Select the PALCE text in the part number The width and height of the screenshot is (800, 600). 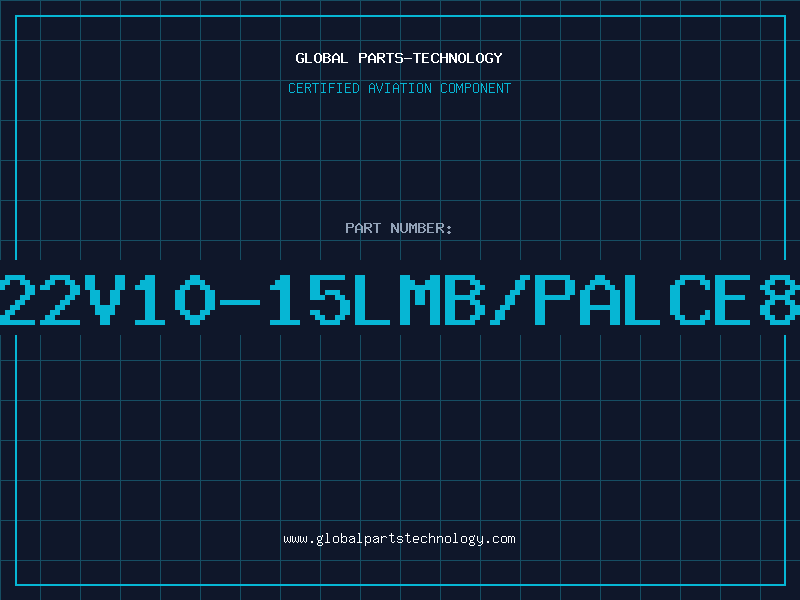[642, 300]
